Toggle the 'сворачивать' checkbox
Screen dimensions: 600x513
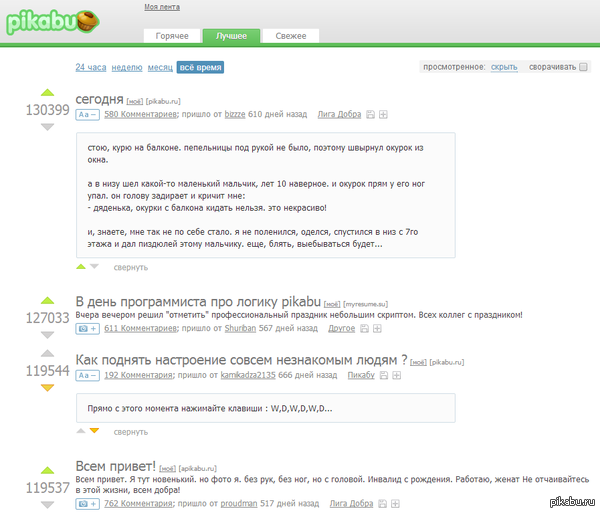tap(584, 67)
